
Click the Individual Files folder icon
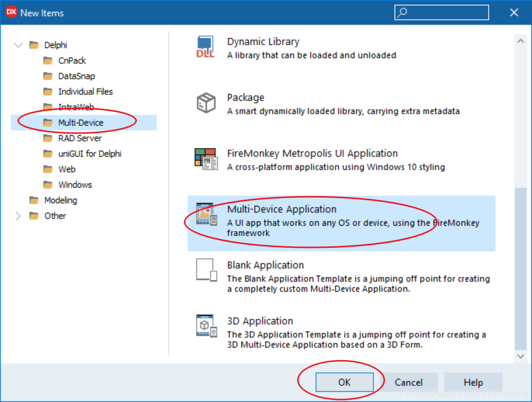click(x=48, y=92)
